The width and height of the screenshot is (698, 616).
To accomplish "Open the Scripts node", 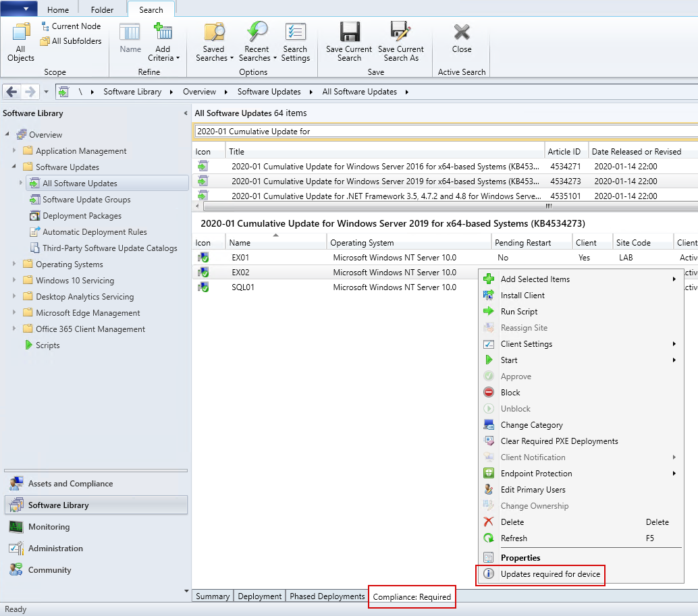I will tap(47, 345).
